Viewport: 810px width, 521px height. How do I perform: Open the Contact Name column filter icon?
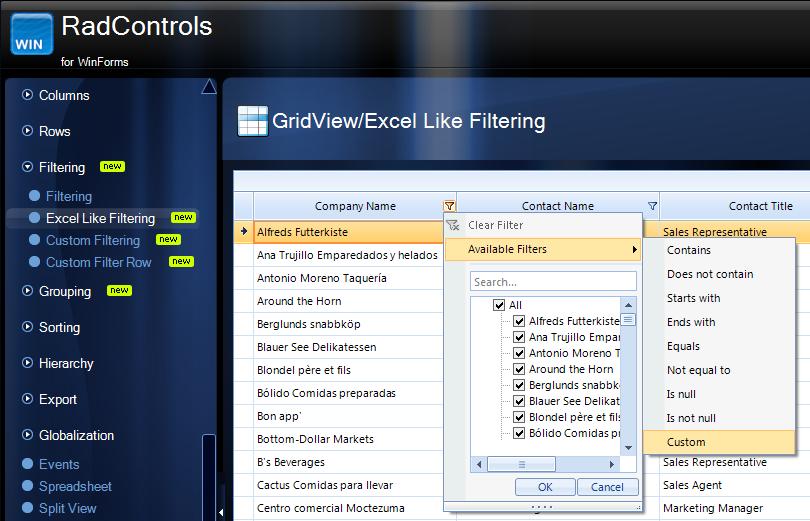pos(652,206)
